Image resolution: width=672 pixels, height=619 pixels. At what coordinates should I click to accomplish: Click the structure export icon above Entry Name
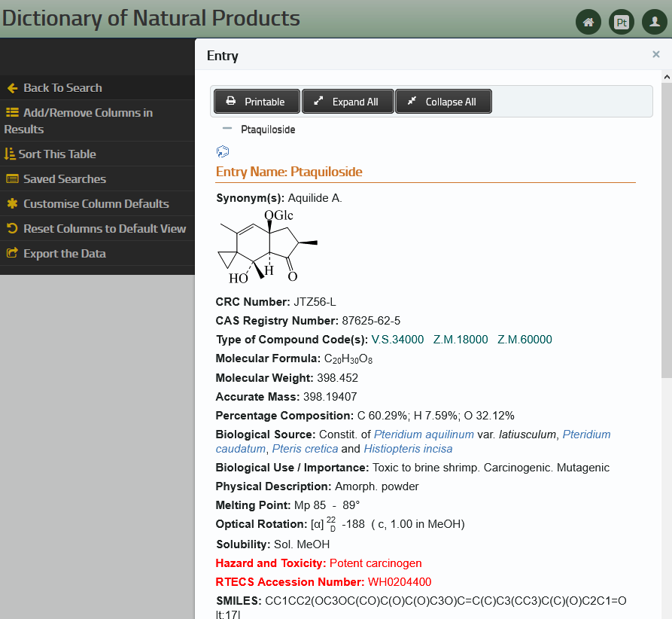(x=223, y=151)
